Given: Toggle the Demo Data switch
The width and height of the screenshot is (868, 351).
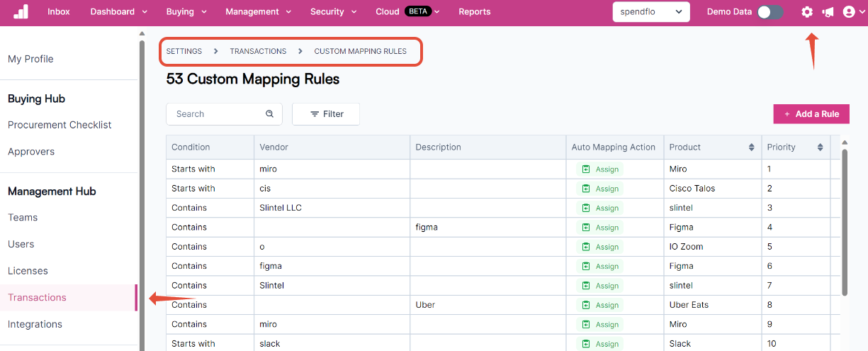Looking at the screenshot, I should tap(770, 12).
